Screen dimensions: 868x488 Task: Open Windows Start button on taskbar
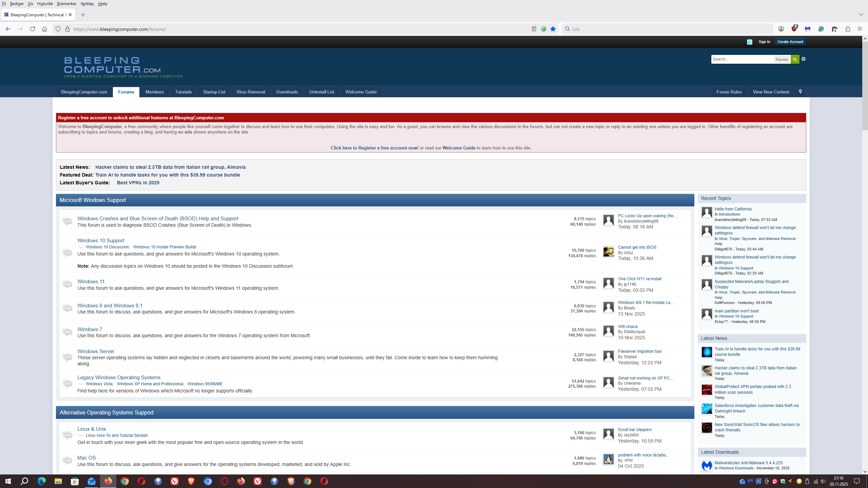point(8,481)
